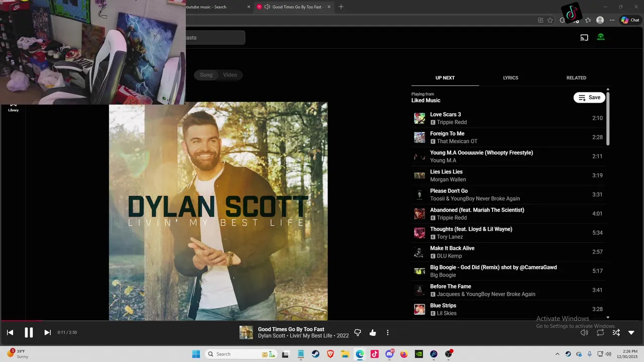The image size is (644, 362).
Task: Focus the YouTube Music search field
Action: pos(215,38)
